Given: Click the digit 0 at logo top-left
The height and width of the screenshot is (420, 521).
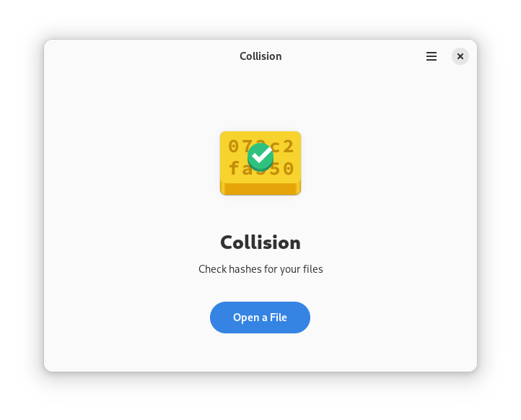Looking at the screenshot, I should pos(234,146).
